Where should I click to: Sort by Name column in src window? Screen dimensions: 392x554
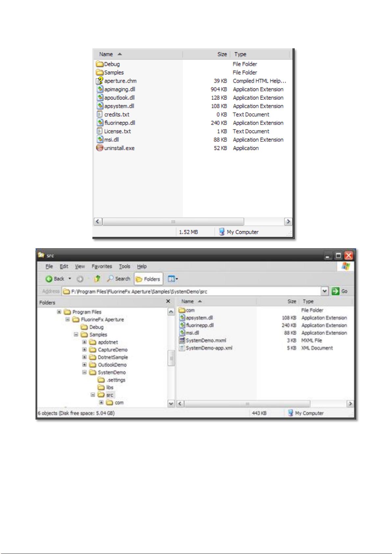217,301
